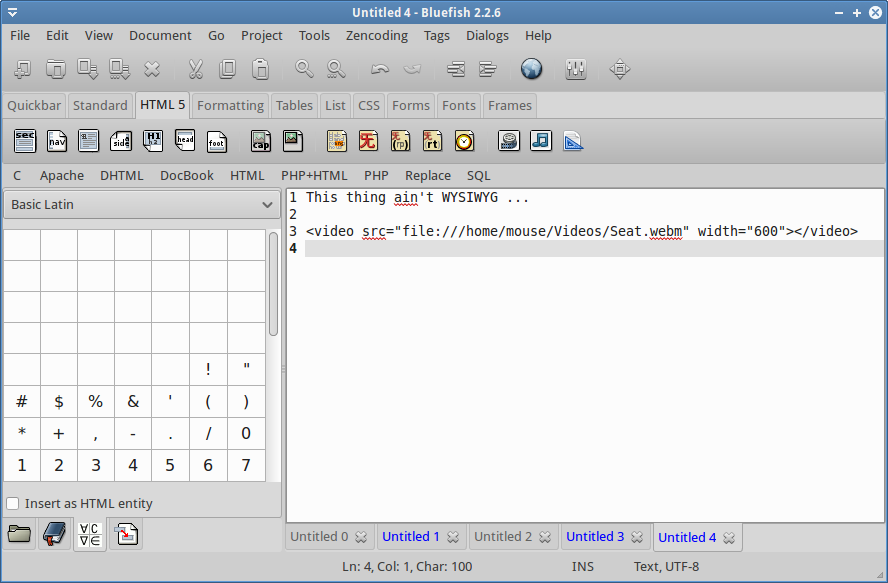
Task: Insert an article tag icon
Action: point(88,141)
